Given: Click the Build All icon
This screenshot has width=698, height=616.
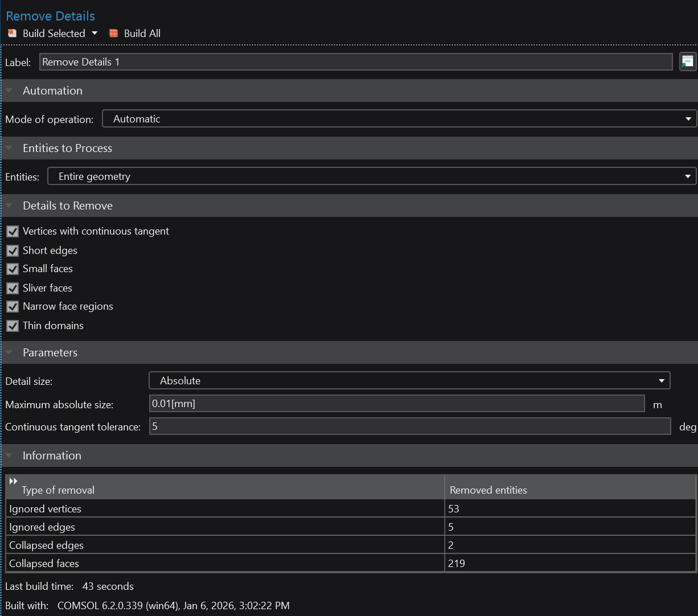Looking at the screenshot, I should click(114, 34).
